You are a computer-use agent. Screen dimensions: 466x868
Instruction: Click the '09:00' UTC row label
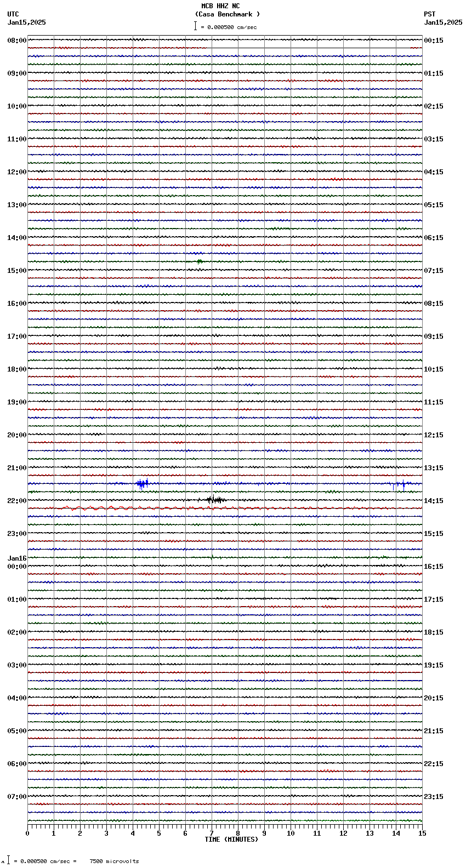click(17, 73)
